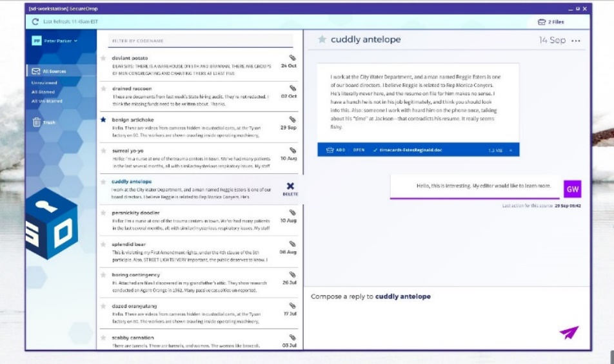Click the surreal yo-yo attachment paperclip
The width and height of the screenshot is (614, 364).
coord(293,150)
